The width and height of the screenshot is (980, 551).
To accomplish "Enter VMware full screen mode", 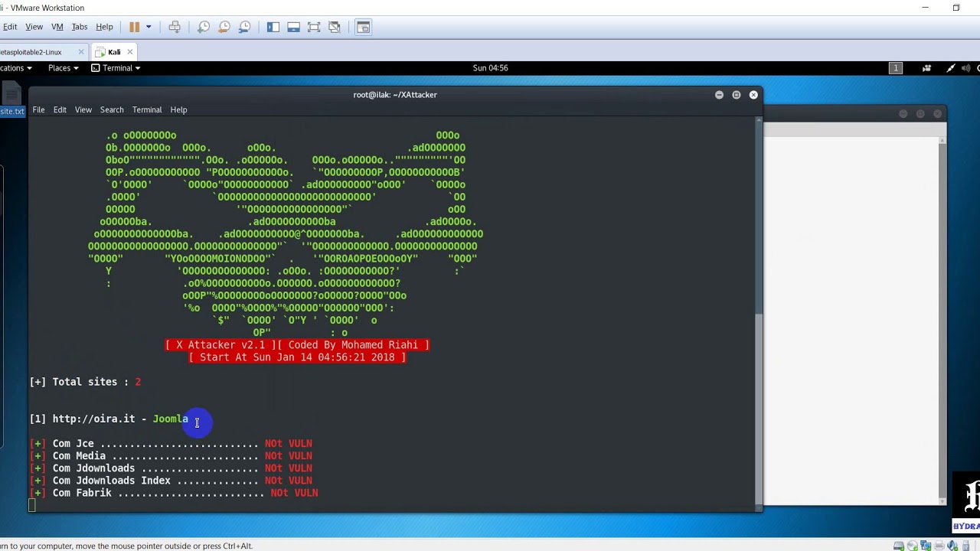I will click(x=314, y=27).
